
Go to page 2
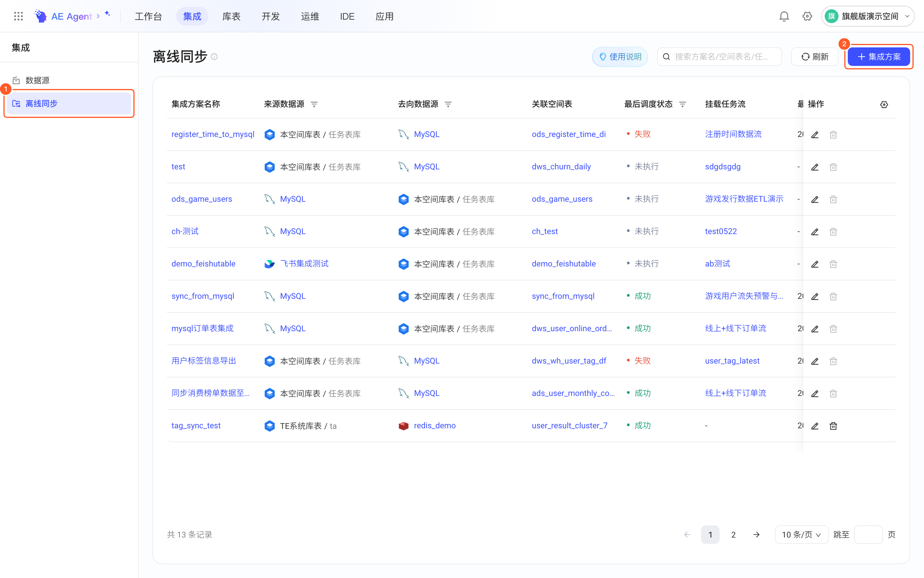click(733, 534)
